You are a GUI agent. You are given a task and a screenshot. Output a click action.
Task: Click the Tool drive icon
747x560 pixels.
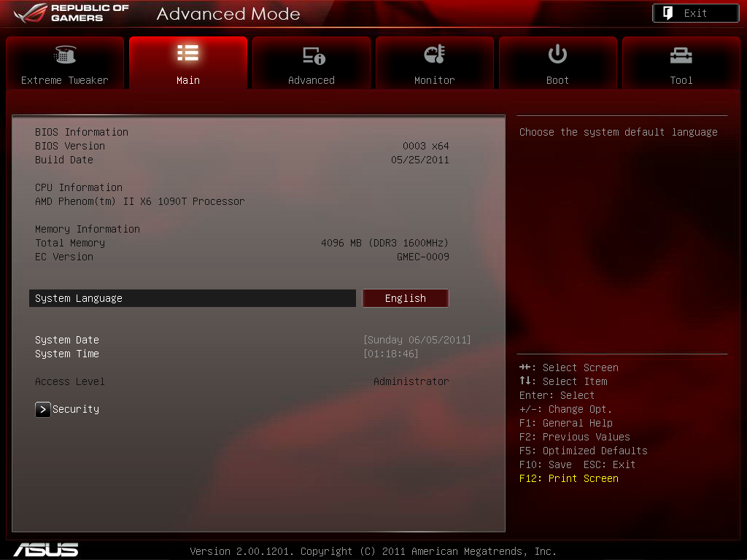[681, 55]
